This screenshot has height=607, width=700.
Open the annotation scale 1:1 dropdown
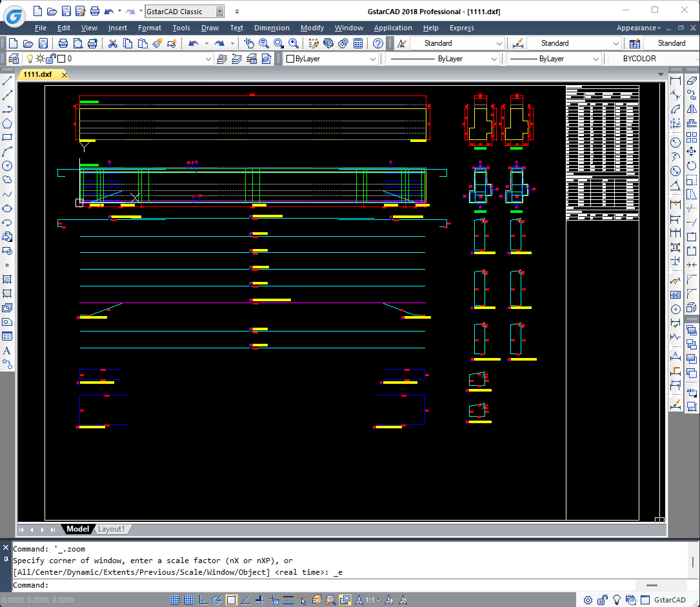(x=373, y=600)
